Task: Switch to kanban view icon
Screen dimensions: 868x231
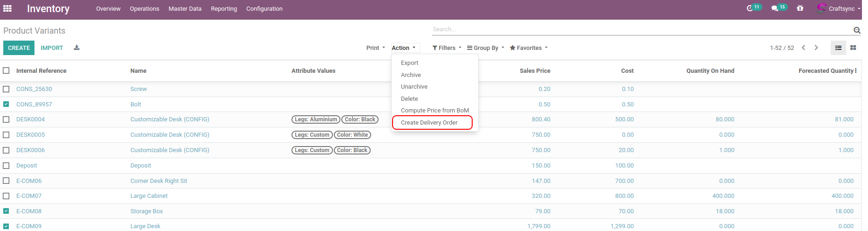Action: [853, 48]
